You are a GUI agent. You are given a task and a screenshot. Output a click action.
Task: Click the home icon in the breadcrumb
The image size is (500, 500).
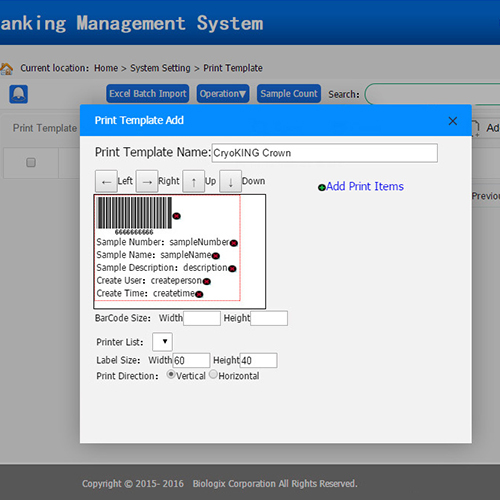point(6,68)
